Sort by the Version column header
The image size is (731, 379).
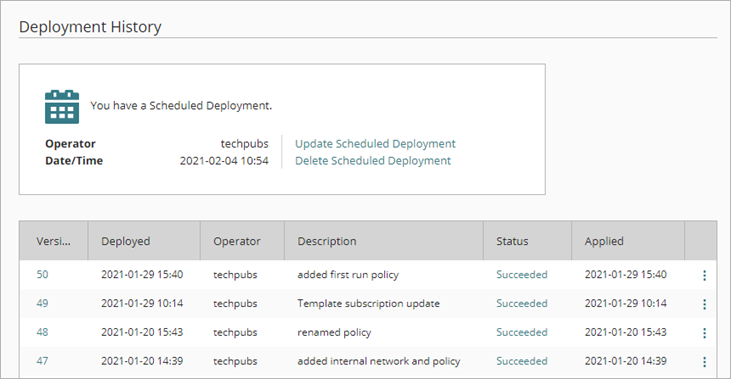(x=54, y=241)
